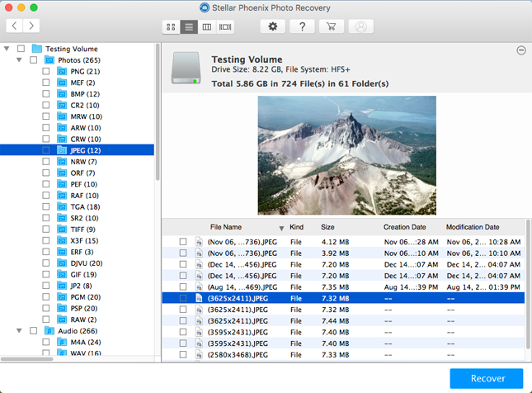Click the mountain preview image
Viewport: 532px width, 393px height.
346,155
